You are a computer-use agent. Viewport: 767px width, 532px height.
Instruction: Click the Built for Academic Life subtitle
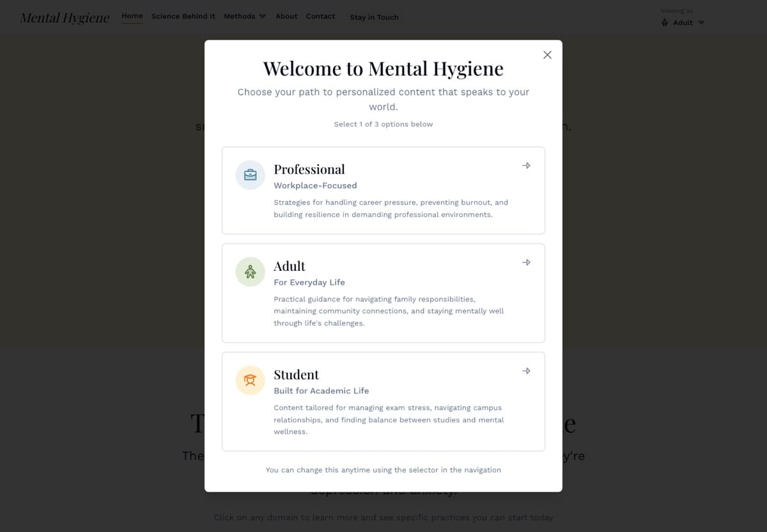pos(322,391)
